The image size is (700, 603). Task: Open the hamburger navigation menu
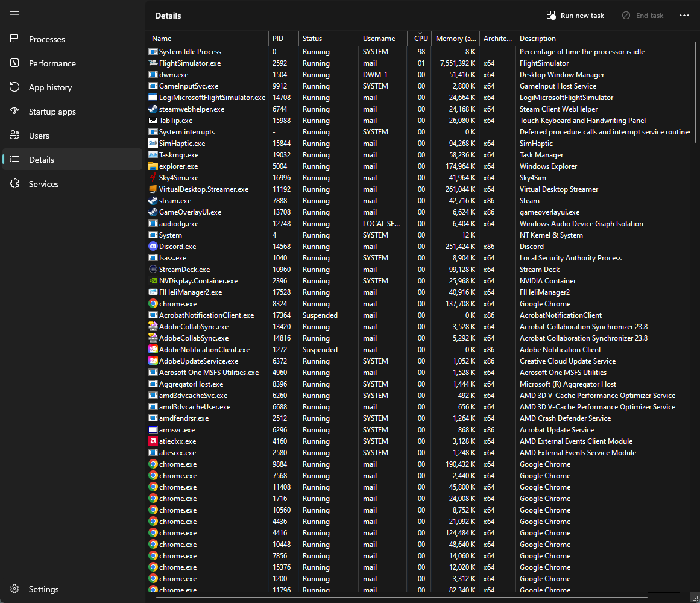pyautogui.click(x=14, y=14)
